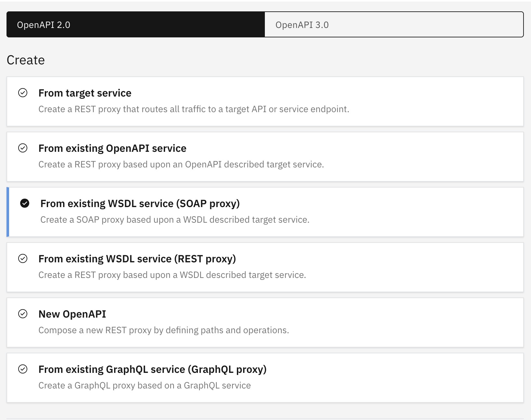Choose the New OpenAPI heading

point(72,314)
